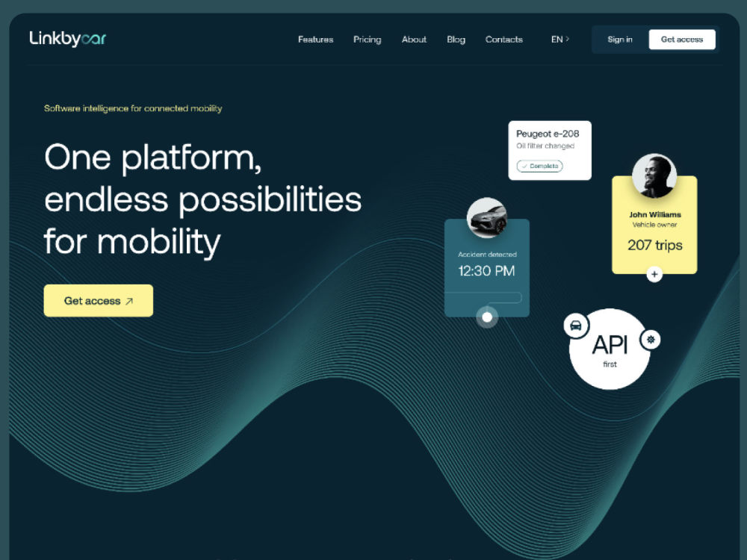Click the Linkbycar logo
Image resolution: width=747 pixels, height=560 pixels.
coord(68,39)
